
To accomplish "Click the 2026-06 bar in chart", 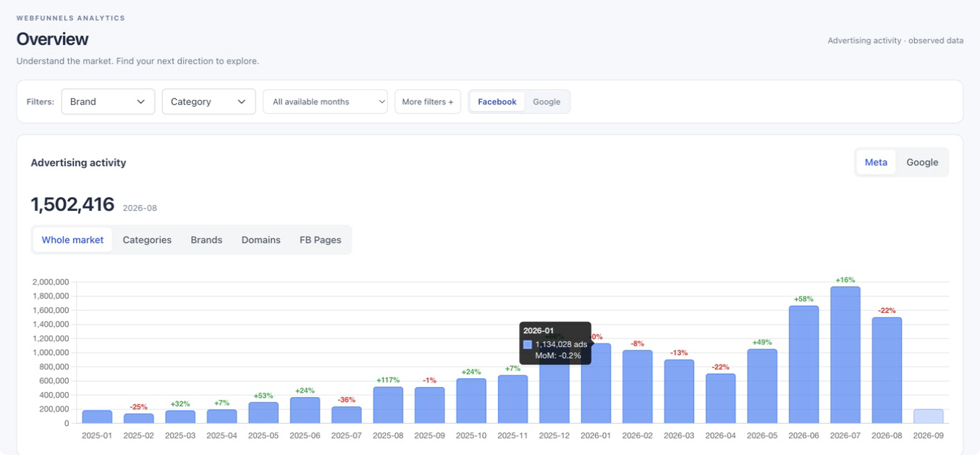I will (x=803, y=364).
